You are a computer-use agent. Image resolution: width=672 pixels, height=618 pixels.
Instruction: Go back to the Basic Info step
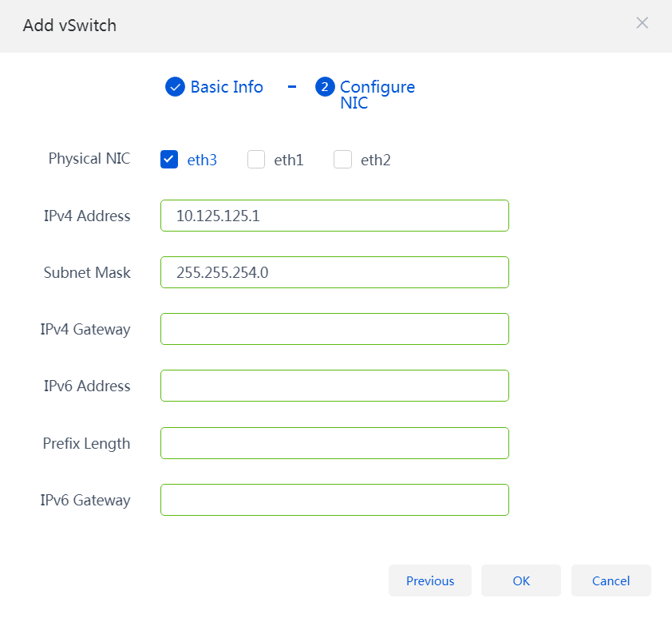coord(227,86)
